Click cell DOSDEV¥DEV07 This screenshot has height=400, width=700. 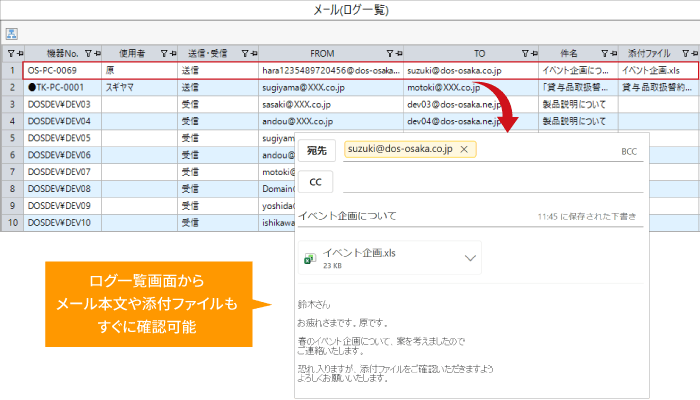(62, 172)
